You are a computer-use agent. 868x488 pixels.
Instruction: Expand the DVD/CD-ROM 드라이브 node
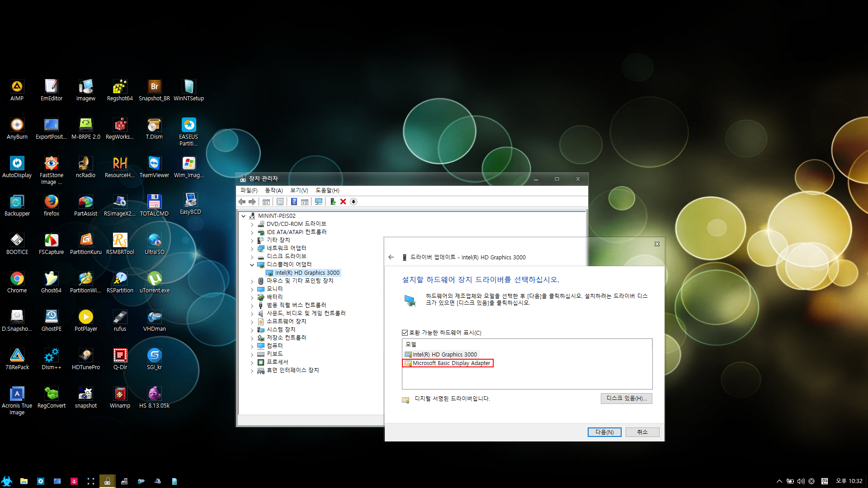252,224
